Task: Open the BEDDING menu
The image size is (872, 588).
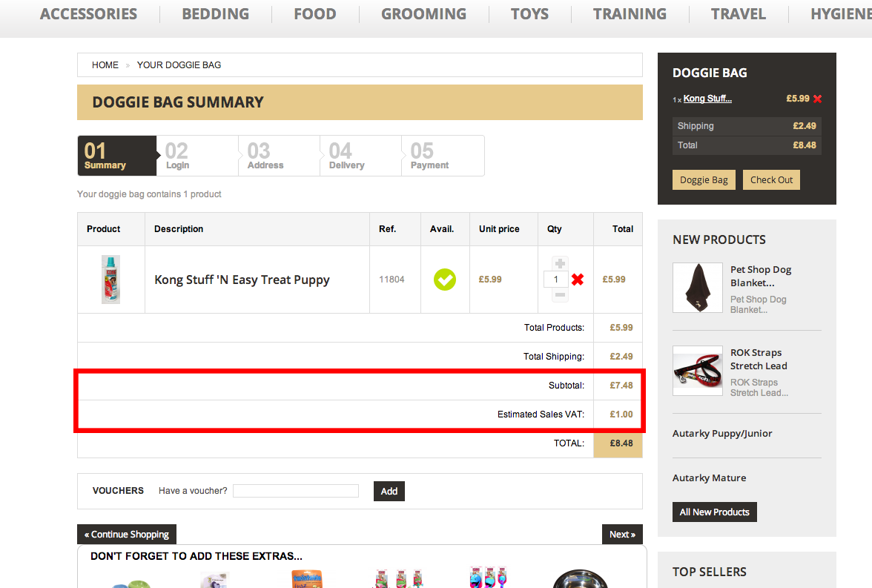Action: pyautogui.click(x=215, y=14)
